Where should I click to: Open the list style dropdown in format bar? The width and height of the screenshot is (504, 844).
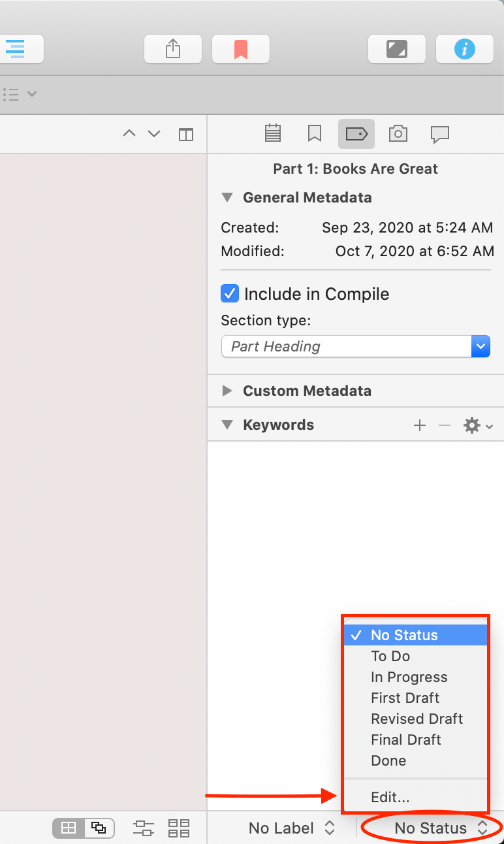pyautogui.click(x=19, y=94)
